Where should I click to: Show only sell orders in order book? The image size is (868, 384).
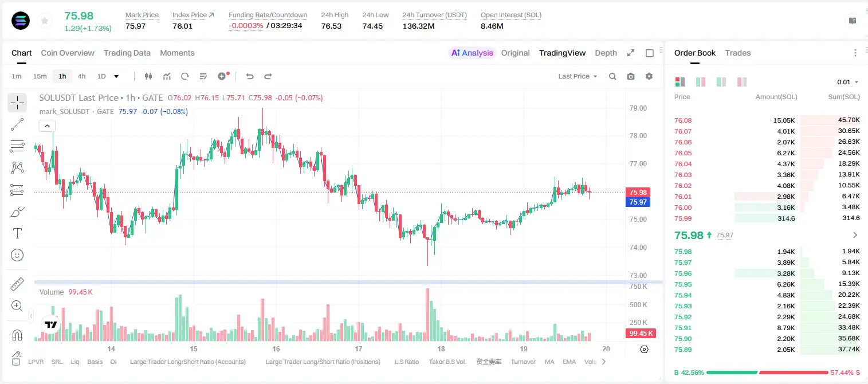click(742, 82)
